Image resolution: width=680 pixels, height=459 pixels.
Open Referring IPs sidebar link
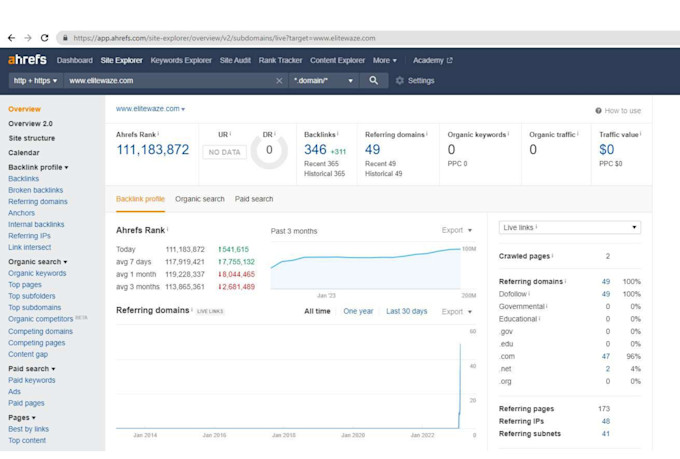(x=29, y=236)
